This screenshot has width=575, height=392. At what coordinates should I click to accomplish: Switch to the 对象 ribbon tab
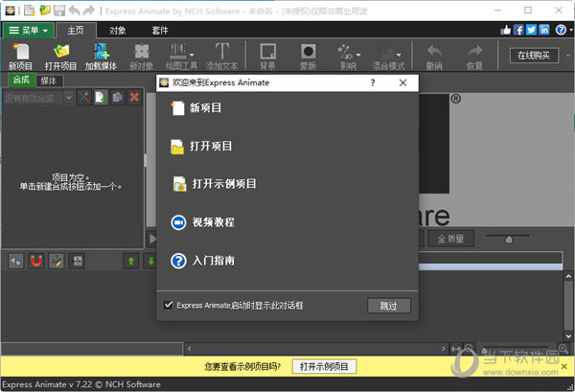[118, 31]
